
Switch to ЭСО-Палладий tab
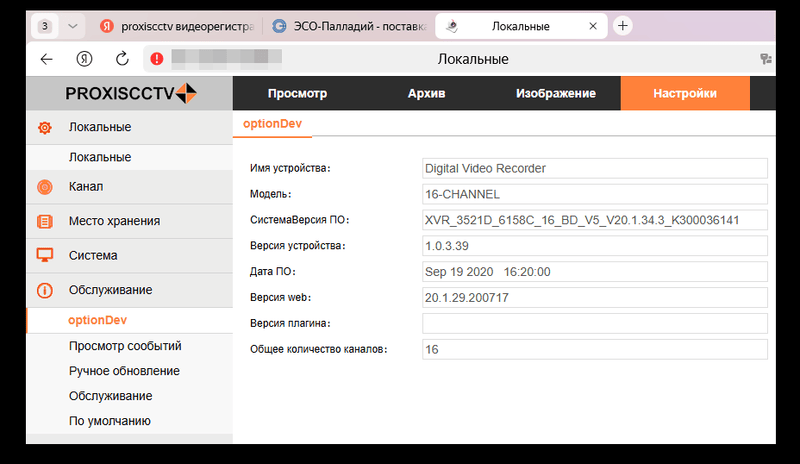coord(349,26)
